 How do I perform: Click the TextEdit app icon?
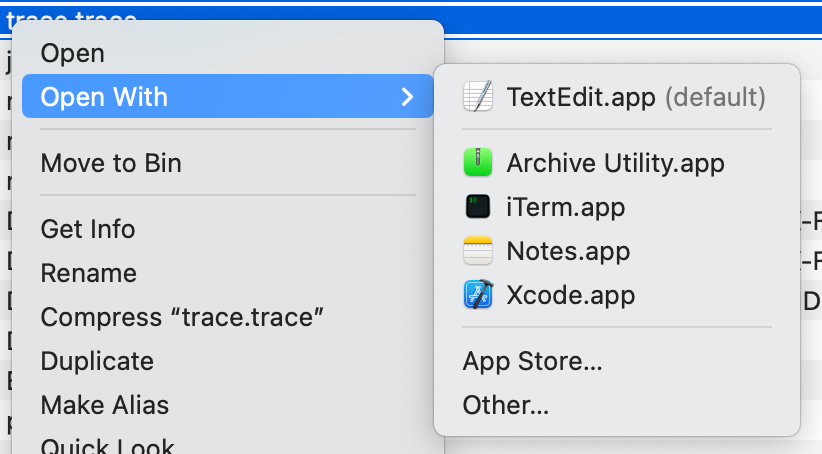(x=478, y=97)
